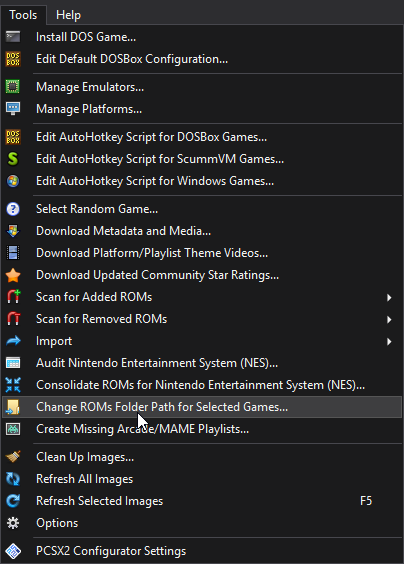Expand the Scan for Added ROMs submenu arrow
Image resolution: width=404 pixels, height=564 pixels.
click(389, 297)
